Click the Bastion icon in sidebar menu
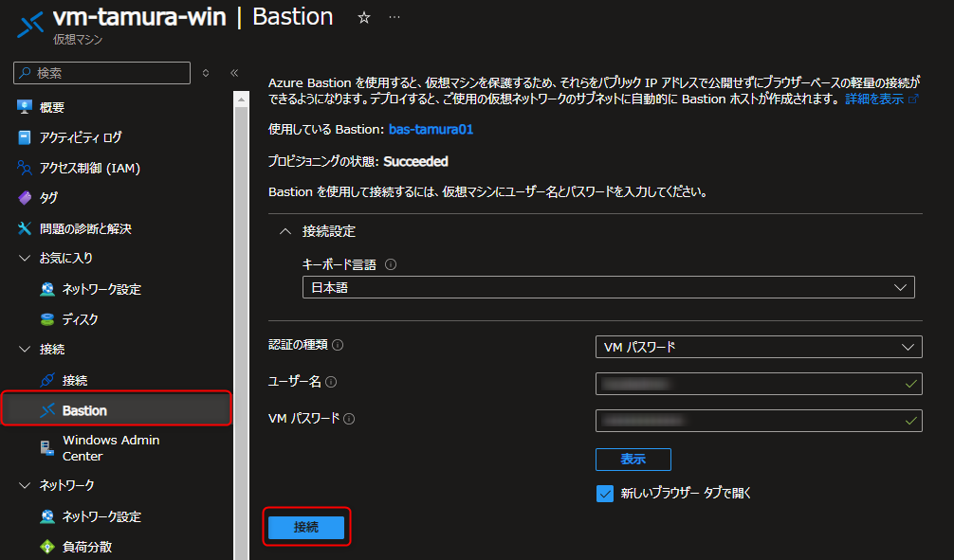Viewport: 954px width, 560px height. (x=46, y=410)
